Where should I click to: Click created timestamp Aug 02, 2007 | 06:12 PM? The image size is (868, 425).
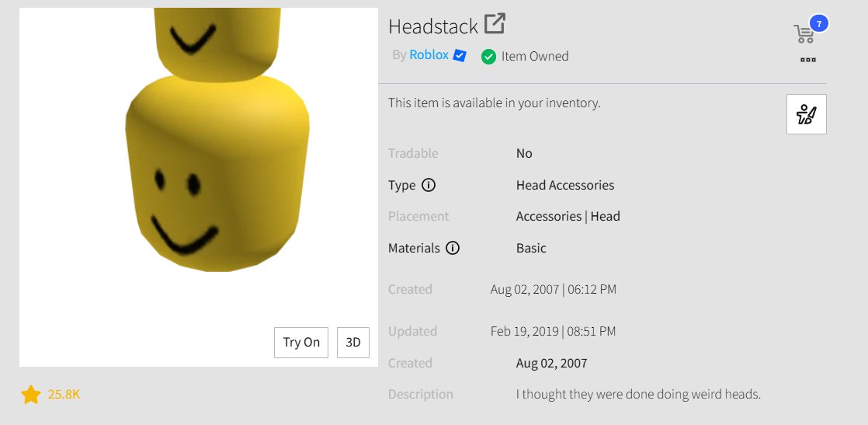click(x=553, y=289)
